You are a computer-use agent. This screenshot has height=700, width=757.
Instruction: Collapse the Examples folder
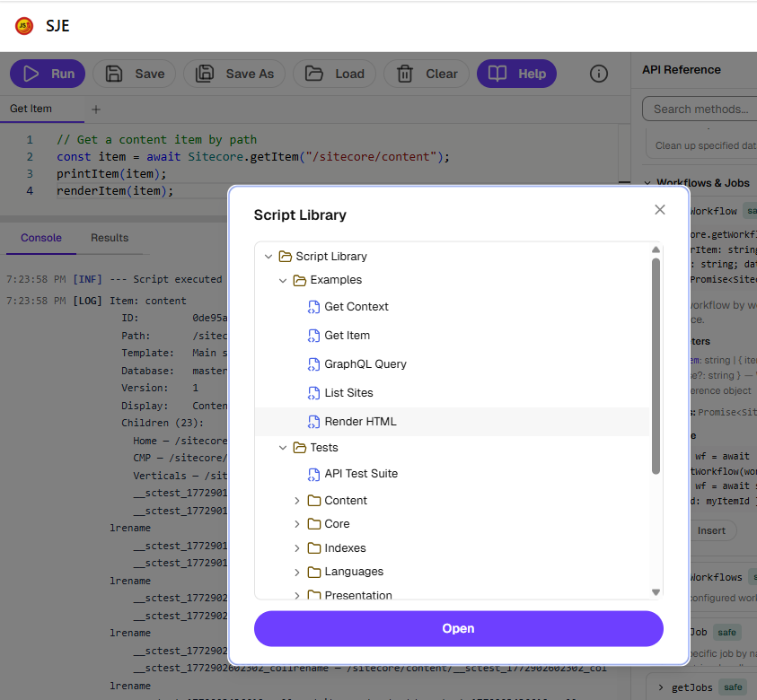(x=282, y=279)
